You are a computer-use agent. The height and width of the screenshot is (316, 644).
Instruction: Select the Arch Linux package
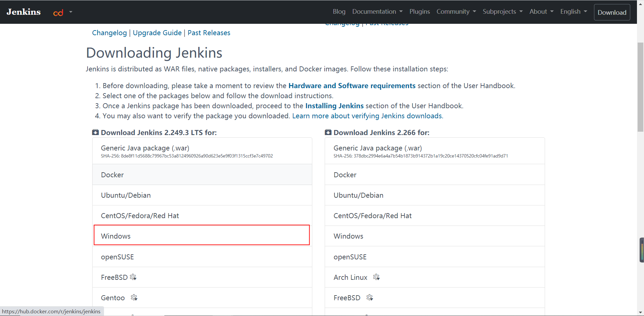(435, 277)
